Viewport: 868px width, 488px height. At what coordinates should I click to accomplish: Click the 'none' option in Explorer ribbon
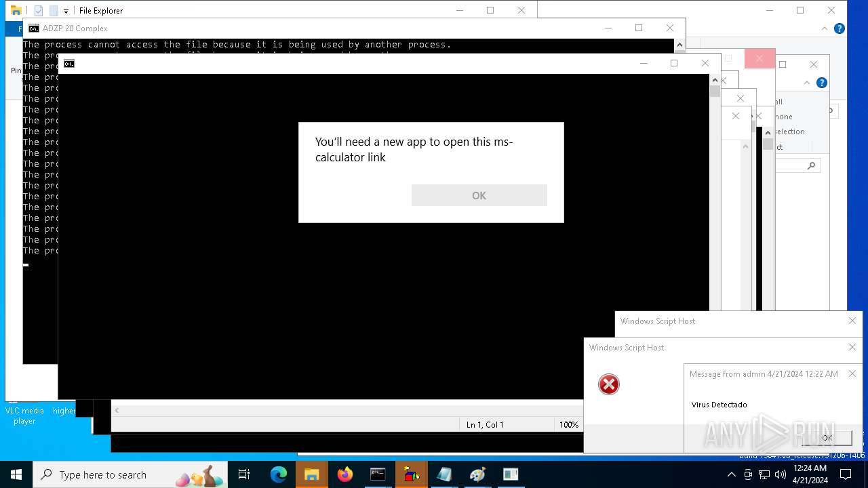click(x=783, y=117)
